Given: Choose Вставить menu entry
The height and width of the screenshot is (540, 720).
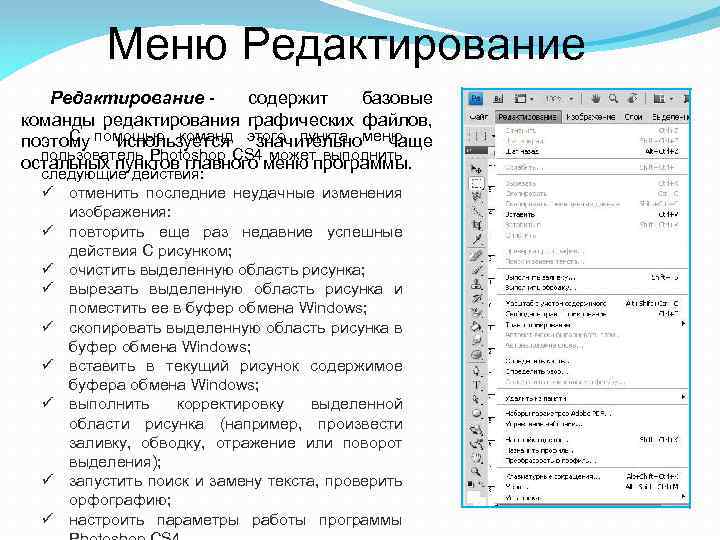Looking at the screenshot, I should [592, 214].
